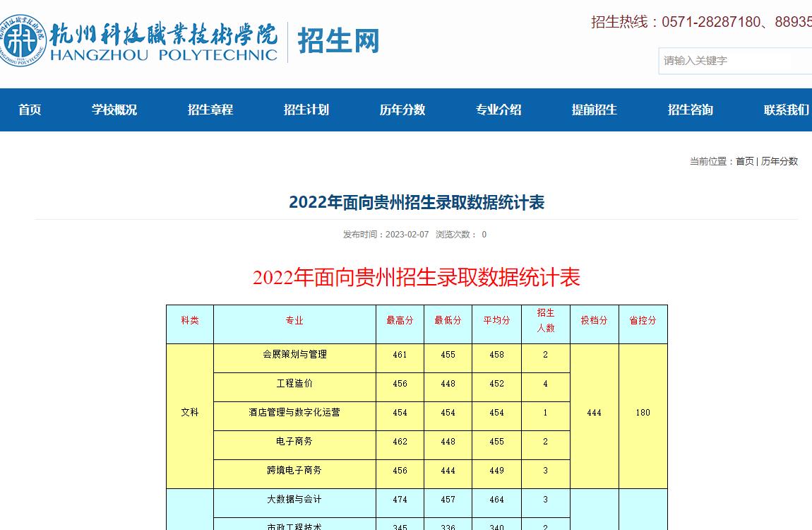Screen dimensions: 812x530
Task: Open the 提前招生 menu item
Action: (595, 110)
